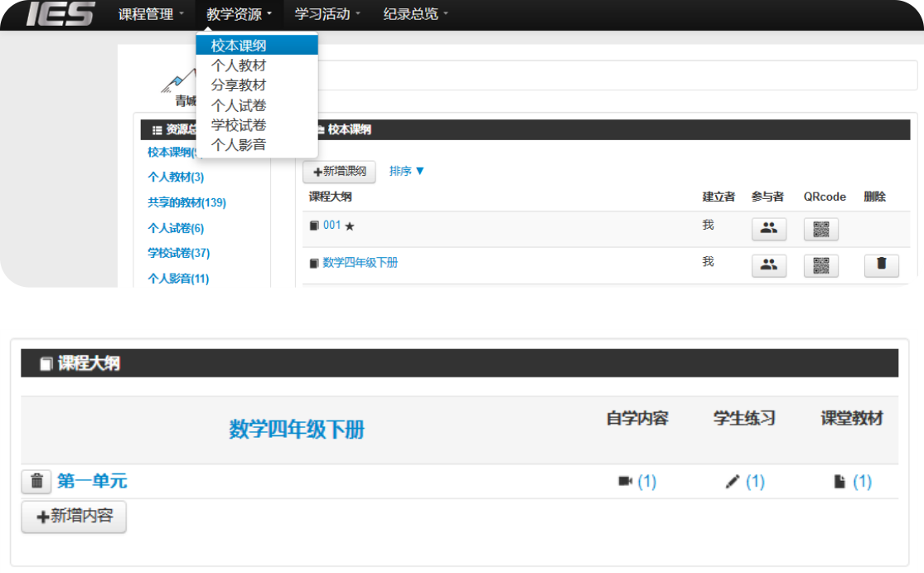Click trash icon beside 第一单元
924x573 pixels.
36,481
